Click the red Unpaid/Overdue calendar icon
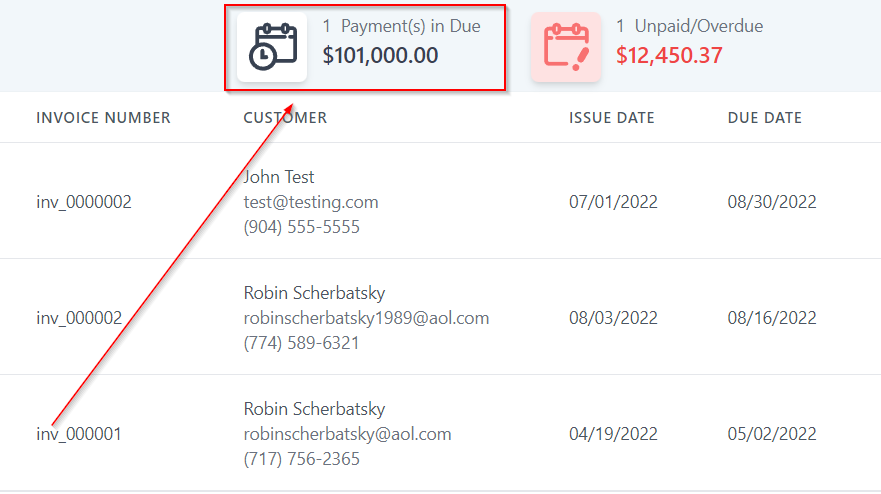 (x=566, y=47)
